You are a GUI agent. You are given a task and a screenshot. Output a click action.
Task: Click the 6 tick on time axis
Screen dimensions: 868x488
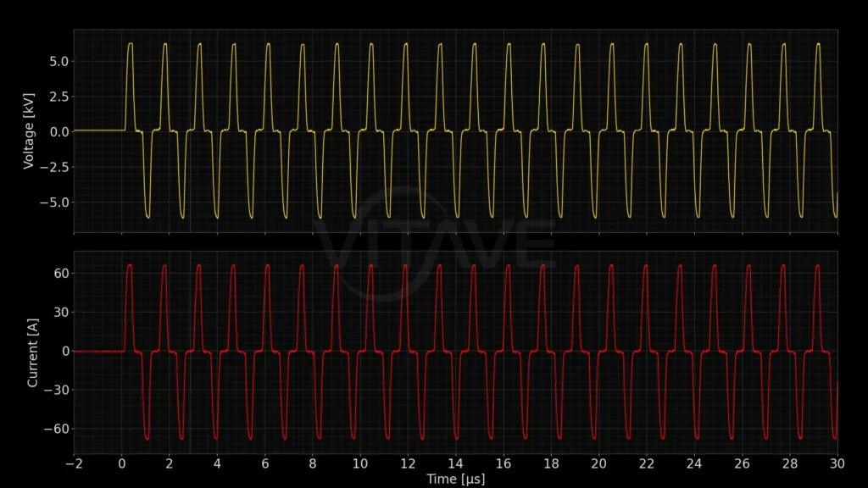(265, 463)
